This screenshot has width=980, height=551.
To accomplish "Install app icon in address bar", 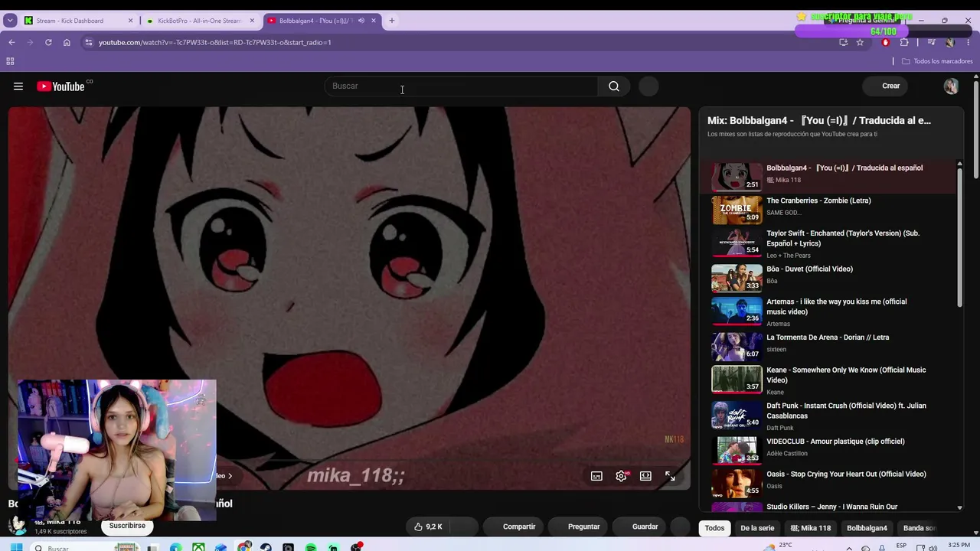I will [x=843, y=42].
